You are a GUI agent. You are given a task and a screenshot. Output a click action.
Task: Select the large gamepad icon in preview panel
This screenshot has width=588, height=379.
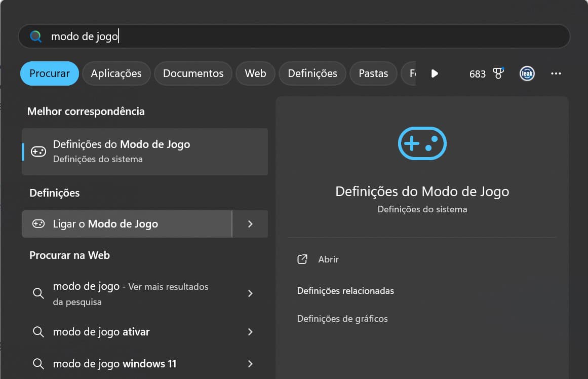(422, 143)
